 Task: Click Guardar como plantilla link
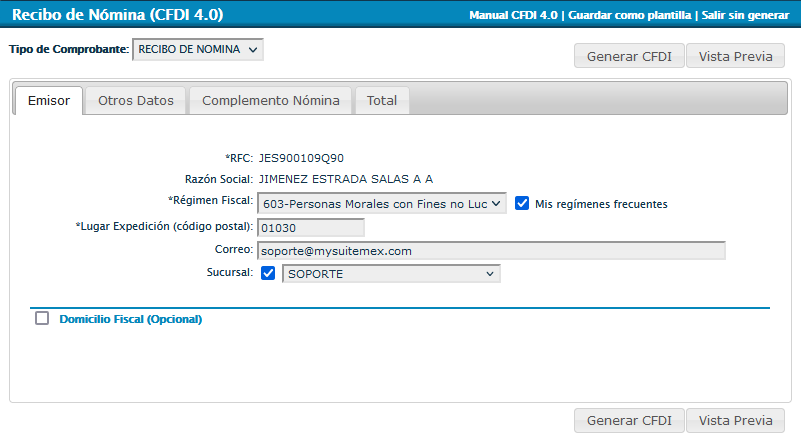pos(629,16)
